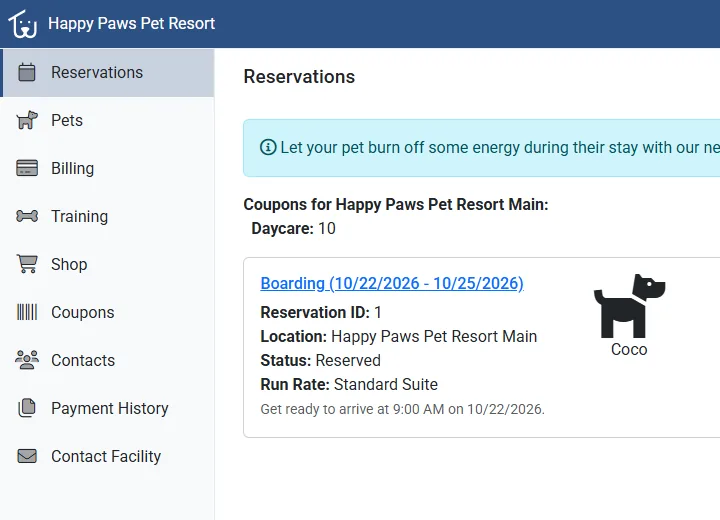720x520 pixels.
Task: Click the Happy Paws Pet Resort title
Action: coord(131,23)
